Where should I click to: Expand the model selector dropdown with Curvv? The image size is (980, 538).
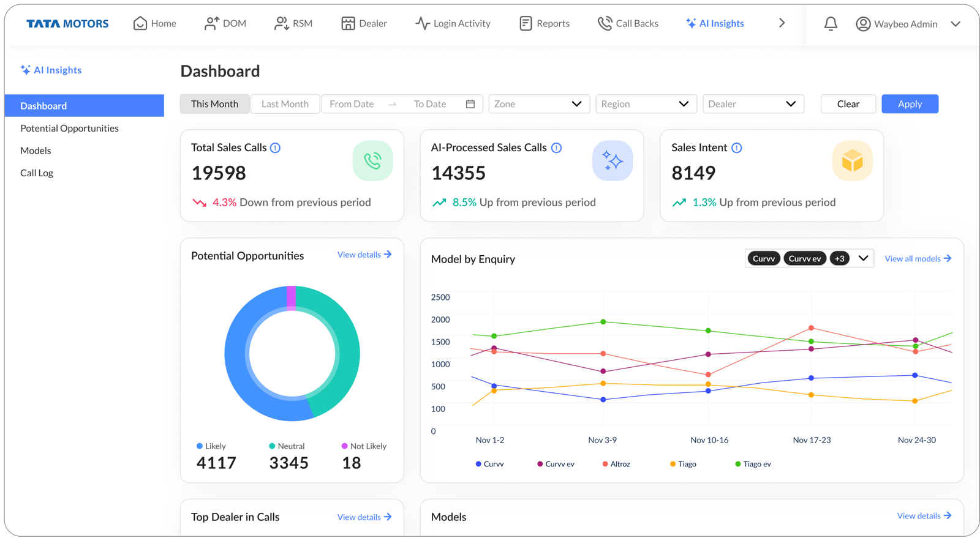863,258
